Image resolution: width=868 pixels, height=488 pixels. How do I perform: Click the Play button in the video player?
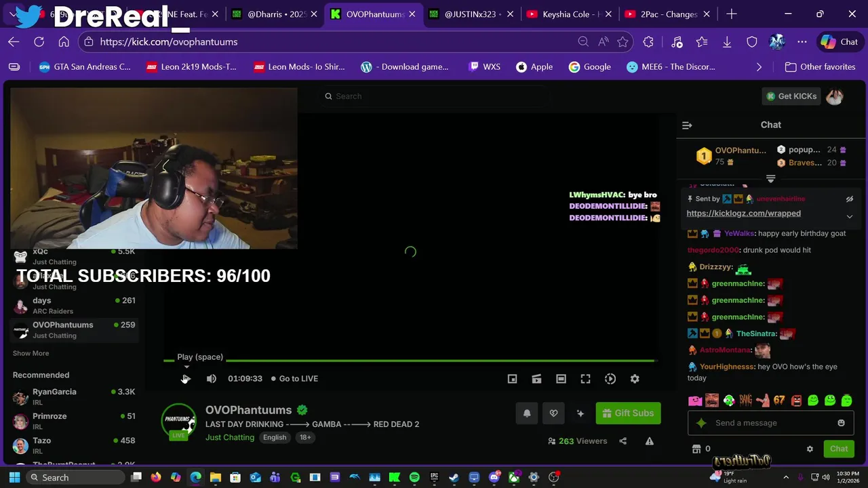point(186,379)
